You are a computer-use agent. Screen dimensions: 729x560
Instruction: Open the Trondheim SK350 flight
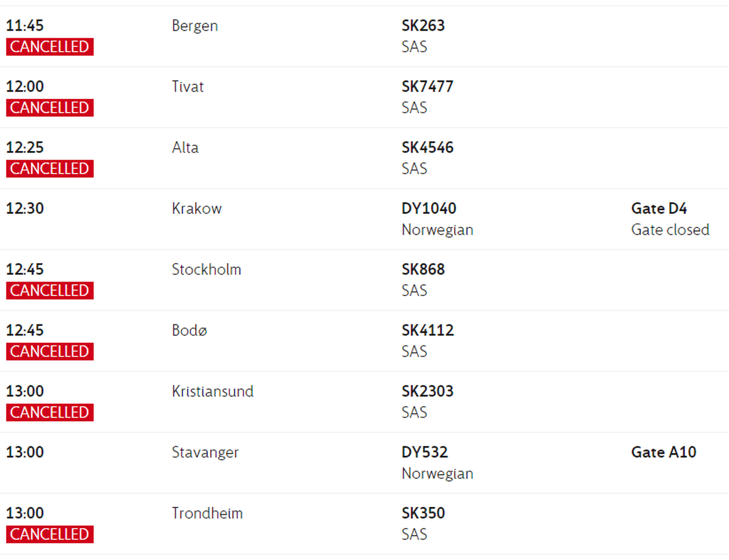[364, 523]
